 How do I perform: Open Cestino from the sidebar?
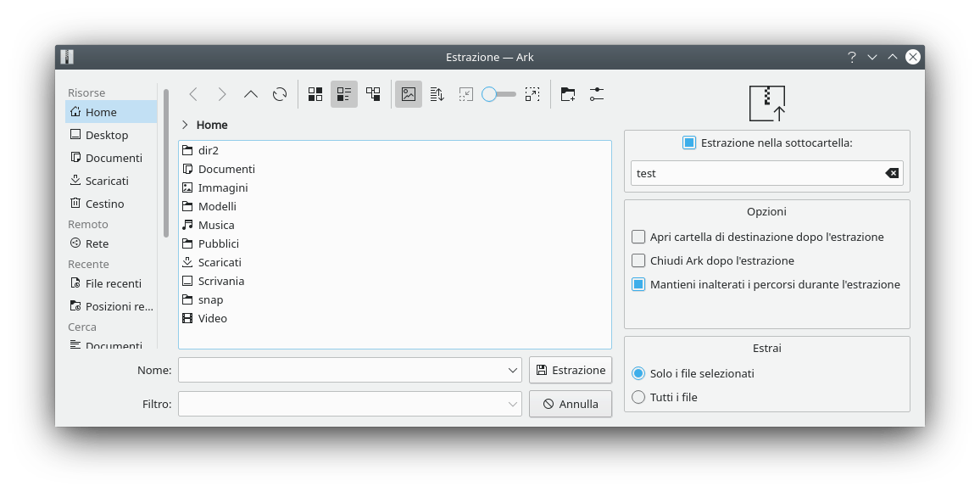point(104,204)
